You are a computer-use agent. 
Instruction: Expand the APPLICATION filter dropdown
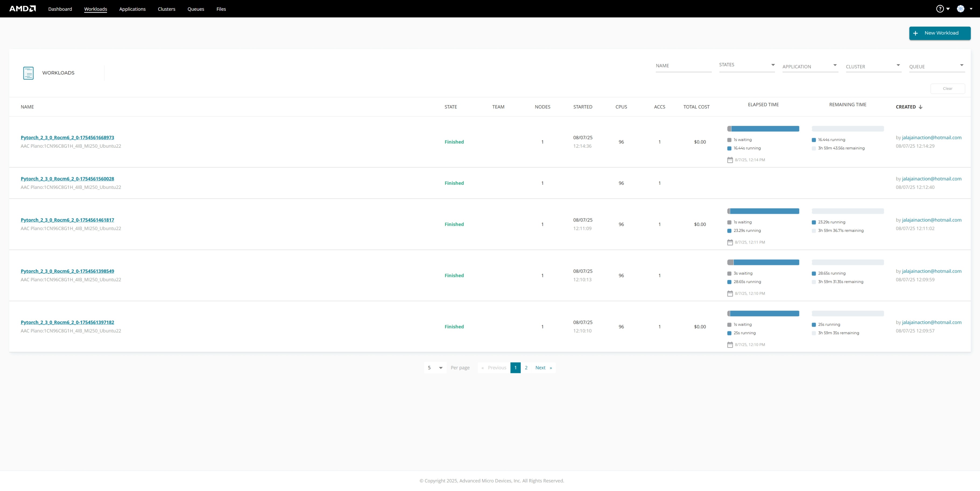[810, 66]
